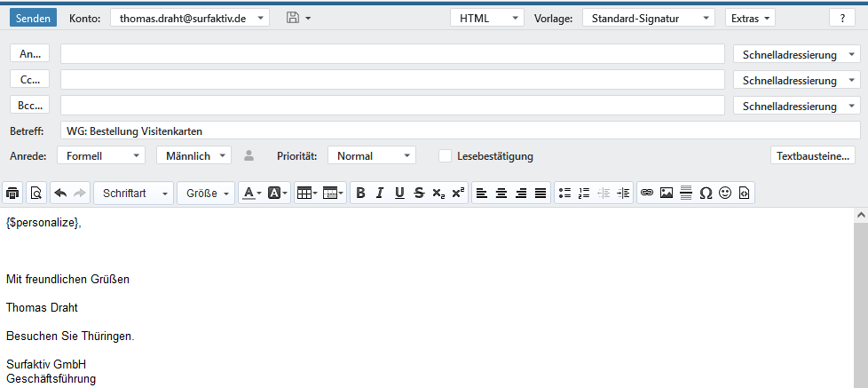Image resolution: width=868 pixels, height=388 pixels.
Task: Open the Textbausteine button
Action: (x=813, y=156)
